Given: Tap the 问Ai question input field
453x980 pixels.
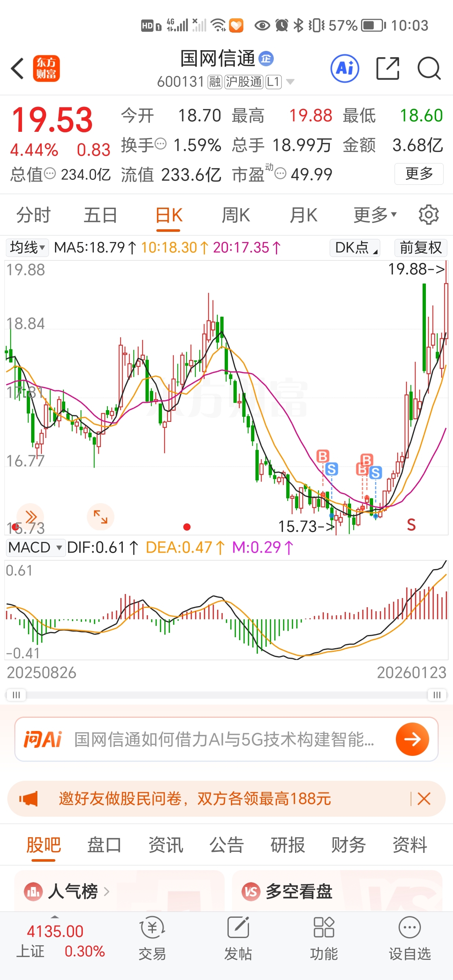Looking at the screenshot, I should [x=226, y=739].
